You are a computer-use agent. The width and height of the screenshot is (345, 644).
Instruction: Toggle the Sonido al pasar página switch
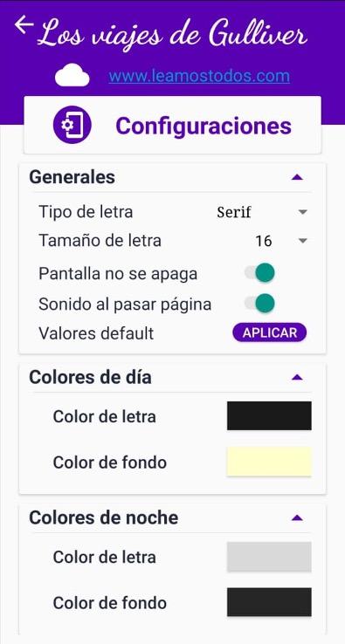(260, 304)
